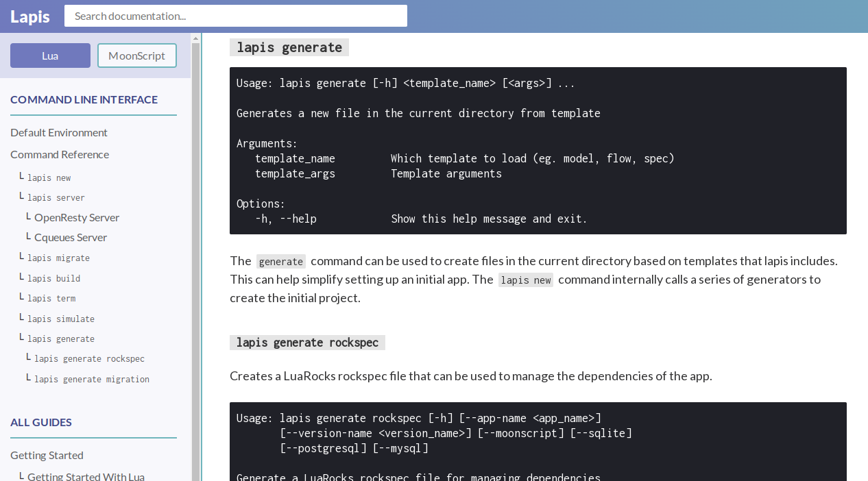868x481 pixels.
Task: Select lapis server in sidebar tree
Action: [56, 197]
